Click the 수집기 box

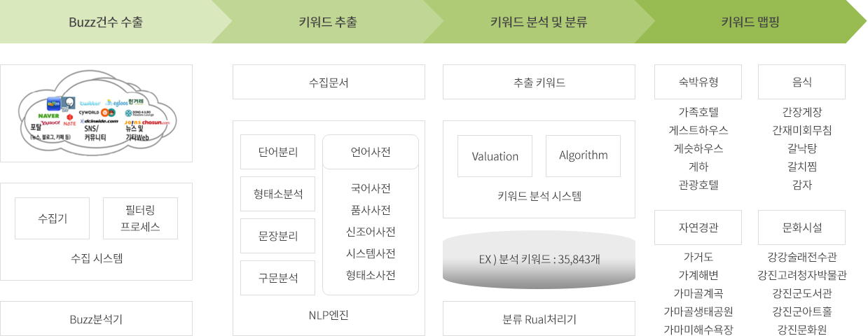pos(53,218)
